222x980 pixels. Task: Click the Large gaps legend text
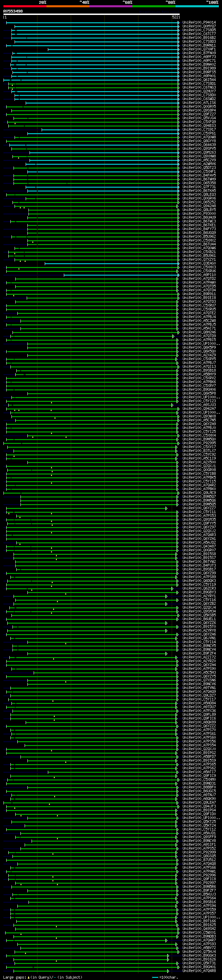point(43,977)
